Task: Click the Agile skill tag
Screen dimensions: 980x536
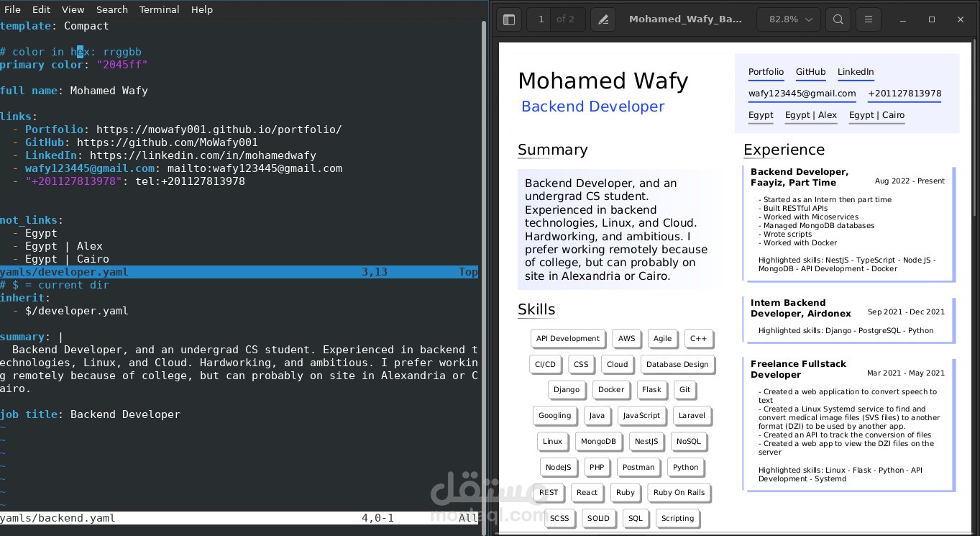Action: [x=662, y=338]
